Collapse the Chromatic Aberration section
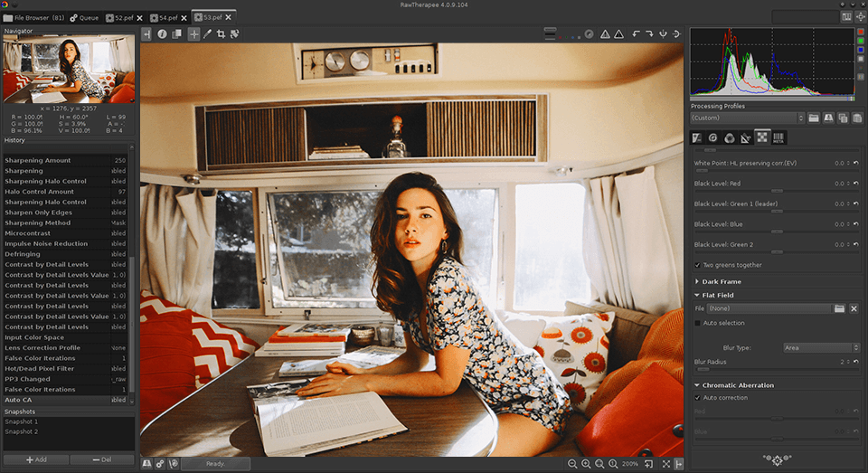 (697, 385)
